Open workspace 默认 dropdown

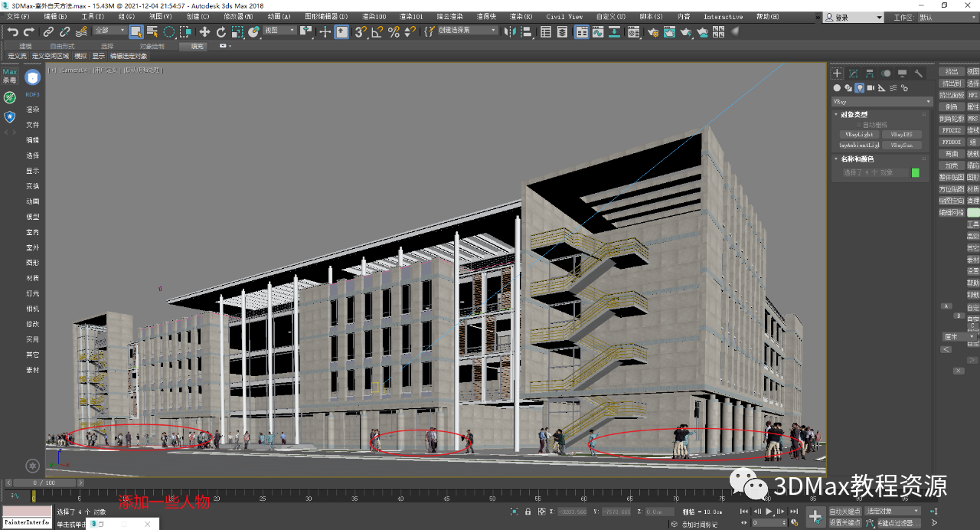[948, 17]
